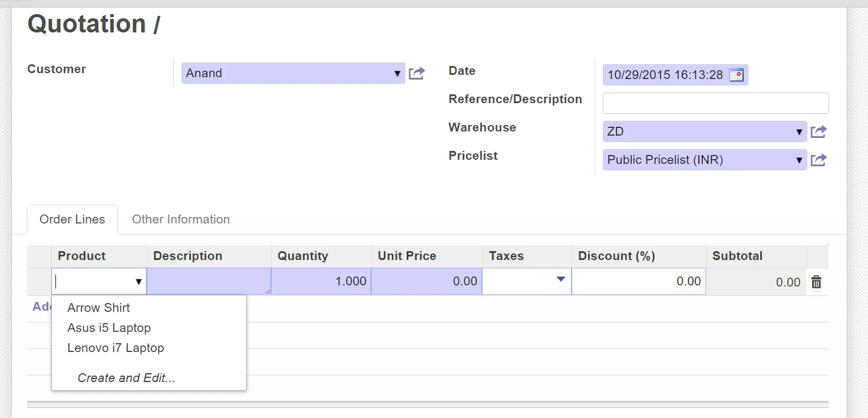Open the Customer external link icon
This screenshot has height=418, width=868.
point(417,74)
